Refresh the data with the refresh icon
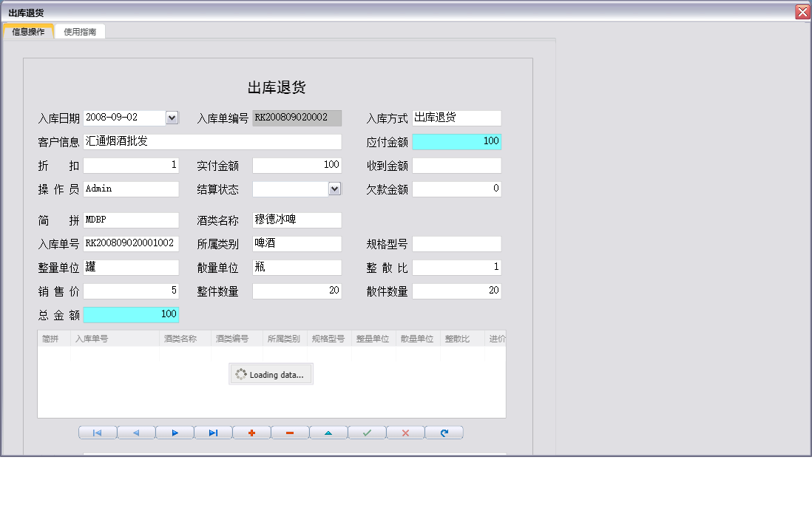The image size is (812, 508). pyautogui.click(x=444, y=432)
